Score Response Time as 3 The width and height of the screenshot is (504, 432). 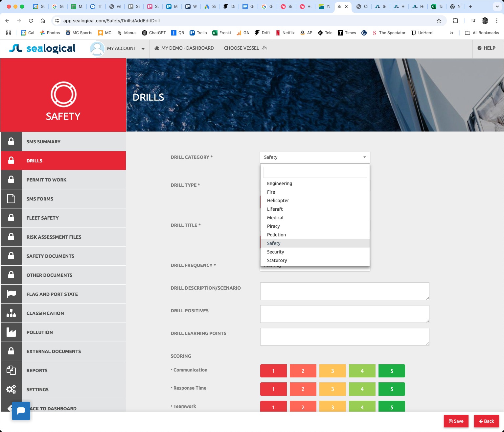click(x=332, y=389)
